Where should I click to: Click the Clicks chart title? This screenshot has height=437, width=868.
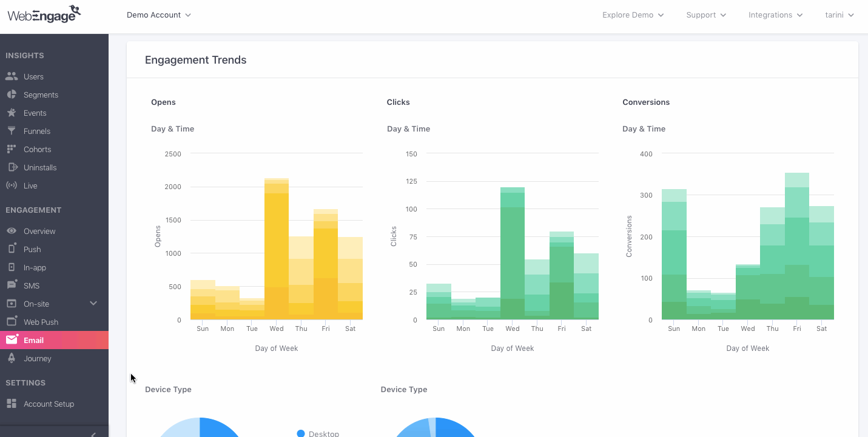(x=399, y=102)
